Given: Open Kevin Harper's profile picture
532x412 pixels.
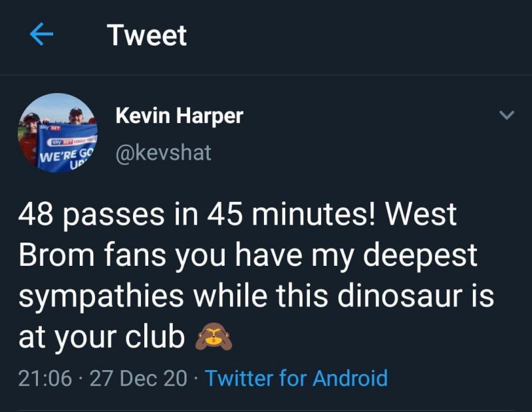Looking at the screenshot, I should point(57,133).
